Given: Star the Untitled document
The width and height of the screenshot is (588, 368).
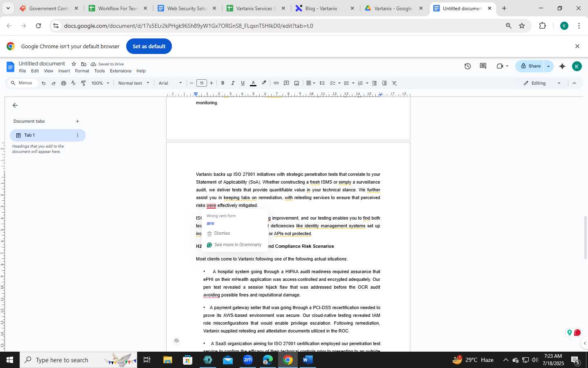Looking at the screenshot, I should [74, 64].
